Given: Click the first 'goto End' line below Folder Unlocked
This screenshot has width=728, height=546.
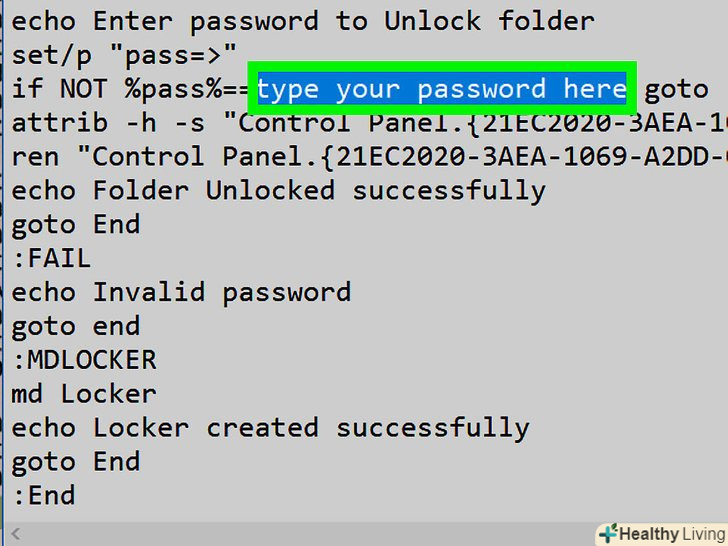Looking at the screenshot, I should coord(76,225).
